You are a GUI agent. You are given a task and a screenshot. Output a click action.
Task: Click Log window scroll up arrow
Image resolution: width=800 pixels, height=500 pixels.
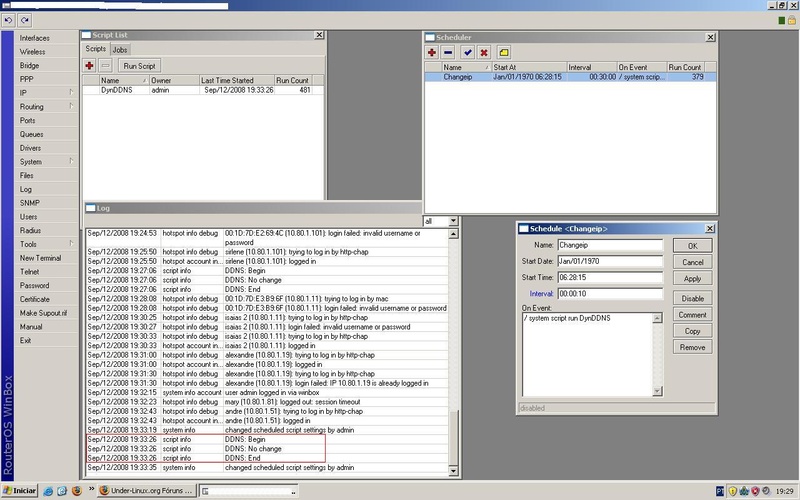(x=453, y=234)
